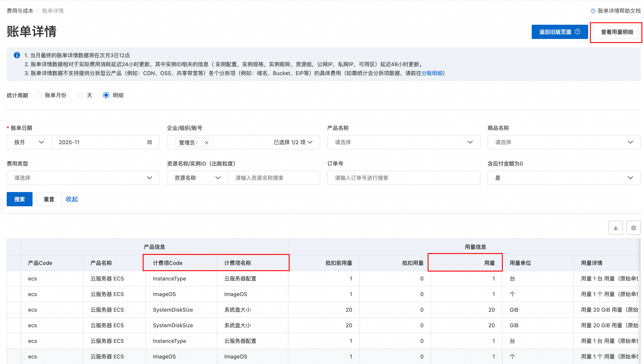Select 明细 radio option

(106, 95)
